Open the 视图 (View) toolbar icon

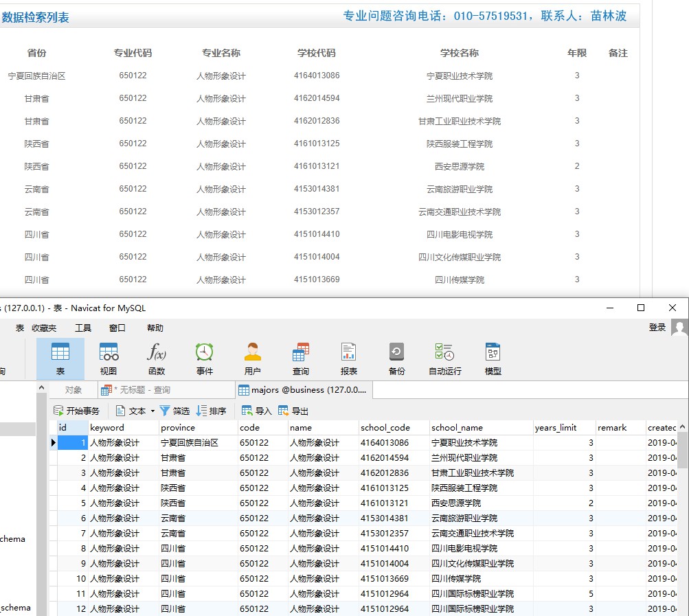pyautogui.click(x=109, y=358)
